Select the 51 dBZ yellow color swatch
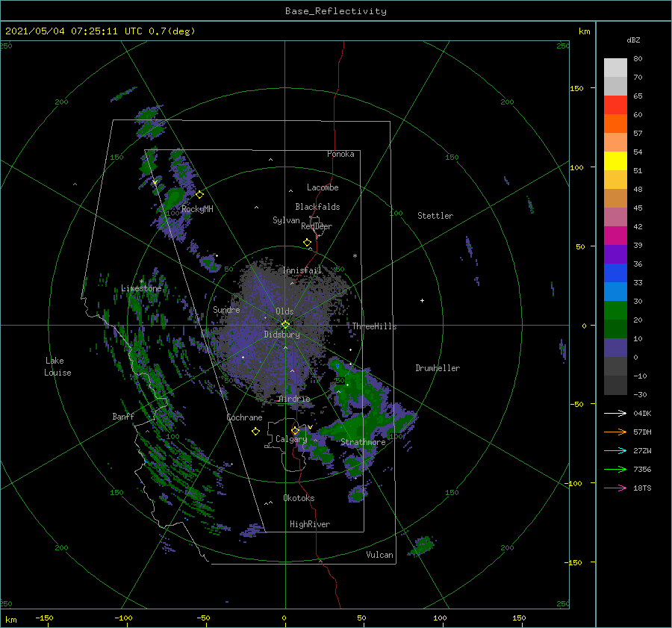The image size is (672, 628). pyautogui.click(x=615, y=161)
